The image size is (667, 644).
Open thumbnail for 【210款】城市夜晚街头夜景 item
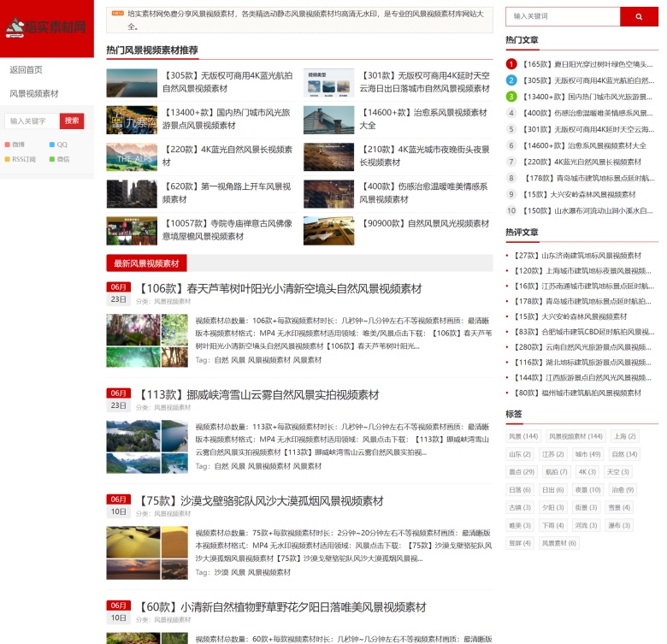tap(329, 157)
